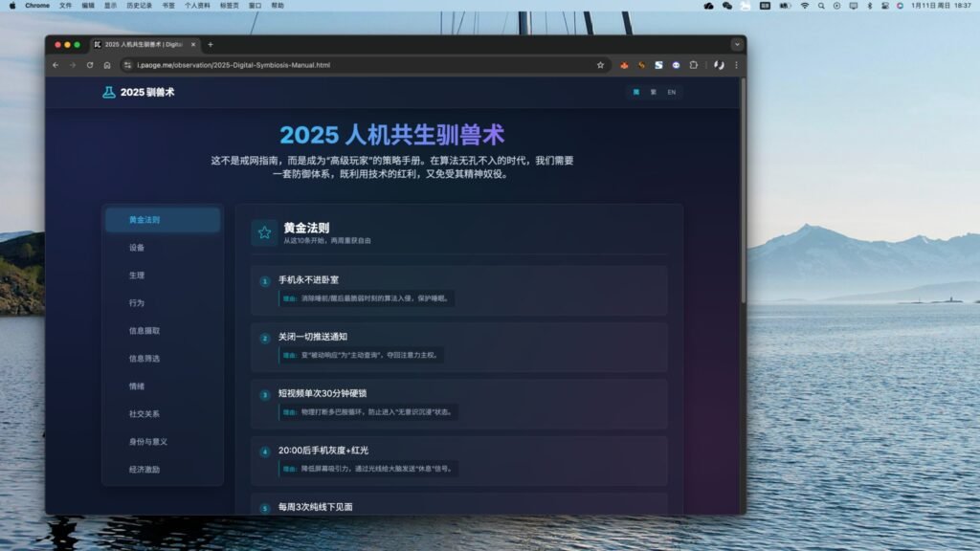Image resolution: width=980 pixels, height=551 pixels.
Task: Open the 书签 menu in menu bar
Action: click(168, 6)
